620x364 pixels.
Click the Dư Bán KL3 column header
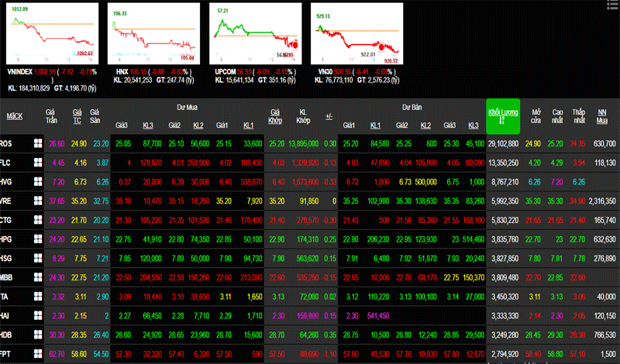(x=474, y=125)
